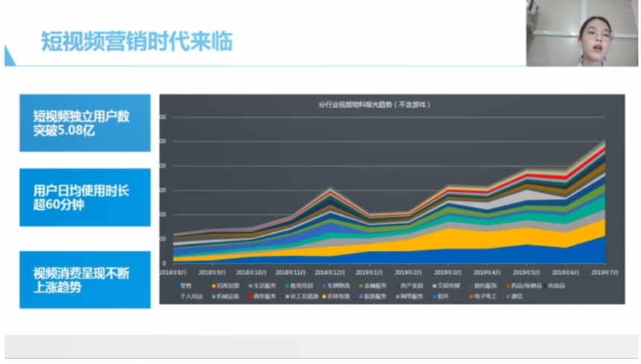
Task: Click the 招商加盟 legend entry
Action: (x=227, y=286)
